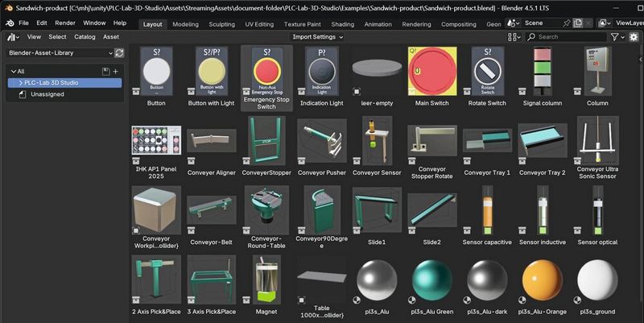Pin the scene to workspace
This screenshot has width=644, height=323.
[x=567, y=23]
